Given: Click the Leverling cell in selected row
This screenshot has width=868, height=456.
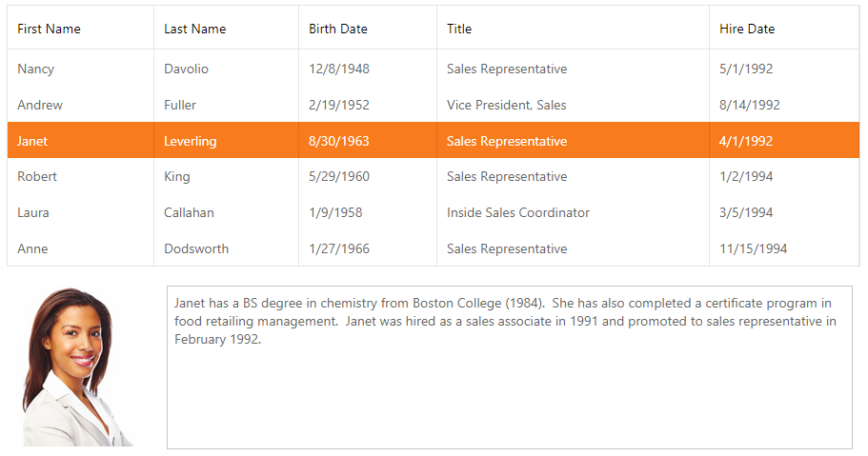Looking at the screenshot, I should (226, 141).
